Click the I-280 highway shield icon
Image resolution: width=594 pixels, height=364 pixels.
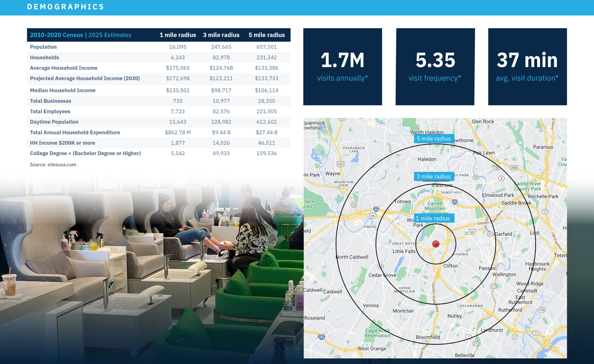coord(321,337)
